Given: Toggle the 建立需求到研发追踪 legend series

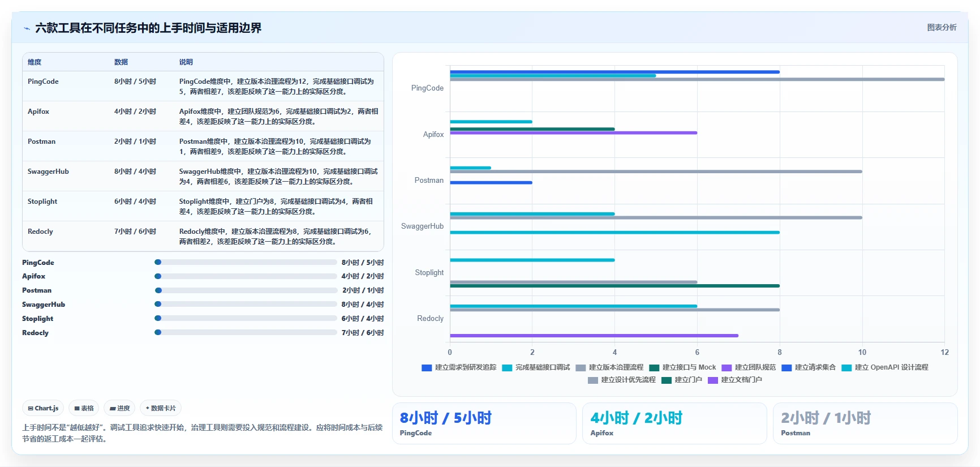Looking at the screenshot, I should pyautogui.click(x=459, y=367).
